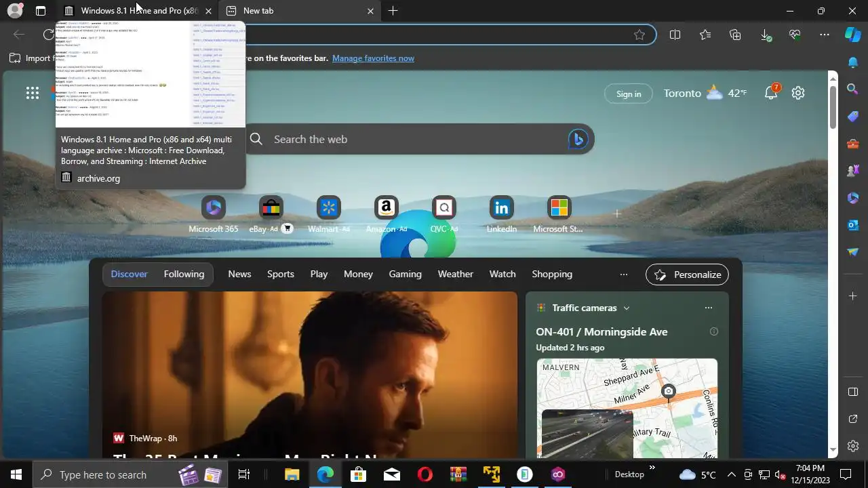Click the Personalize button
The image size is (868, 488).
click(x=688, y=274)
